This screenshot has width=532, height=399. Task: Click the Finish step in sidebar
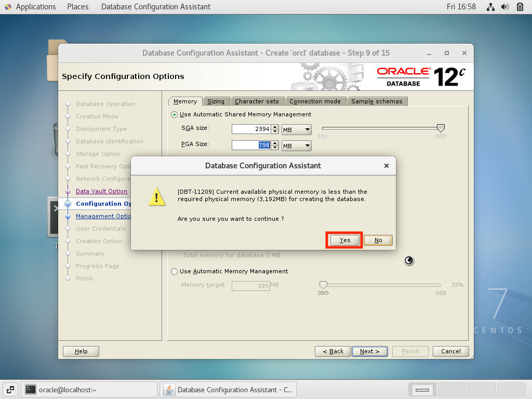(84, 278)
